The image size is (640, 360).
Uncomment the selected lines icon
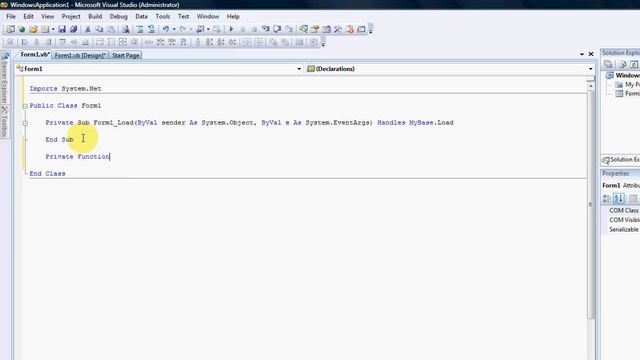tap(151, 29)
